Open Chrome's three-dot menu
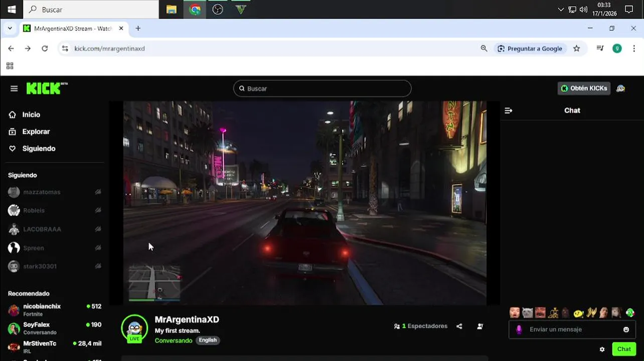Viewport: 644px width, 361px height. (634, 49)
